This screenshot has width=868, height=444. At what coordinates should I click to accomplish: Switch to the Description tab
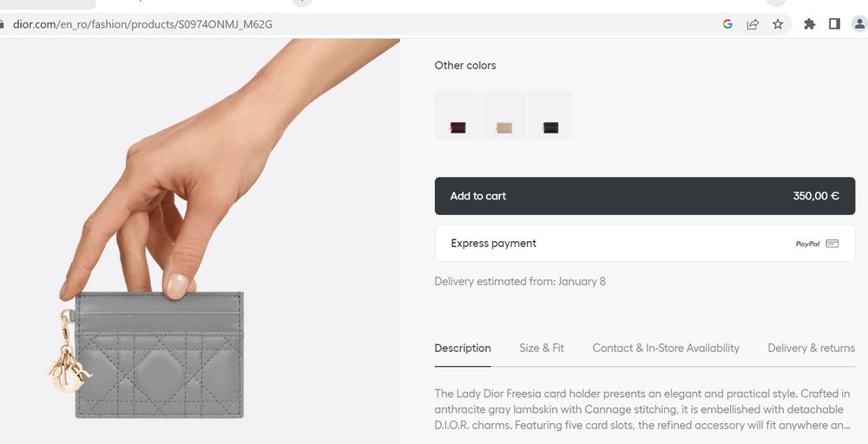click(x=463, y=349)
